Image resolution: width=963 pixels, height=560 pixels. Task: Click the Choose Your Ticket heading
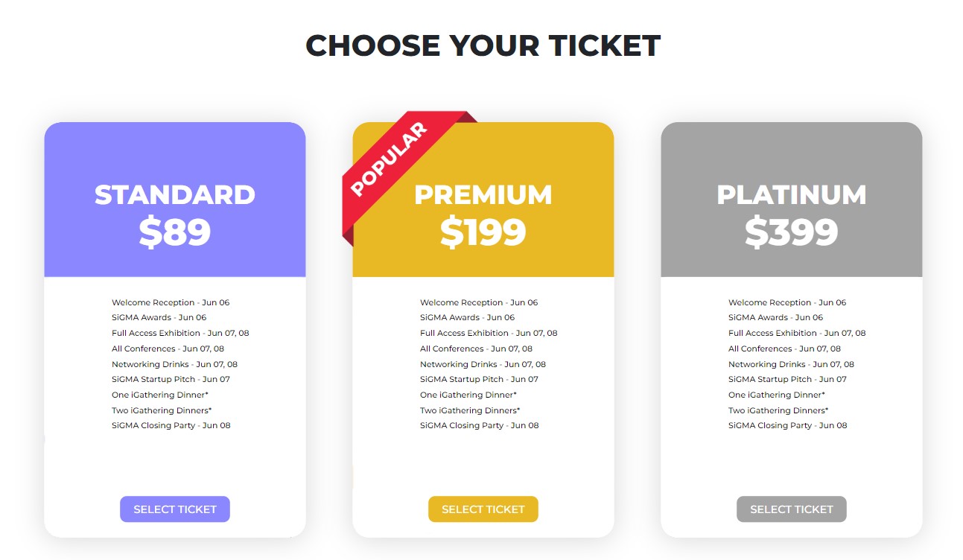click(x=483, y=45)
